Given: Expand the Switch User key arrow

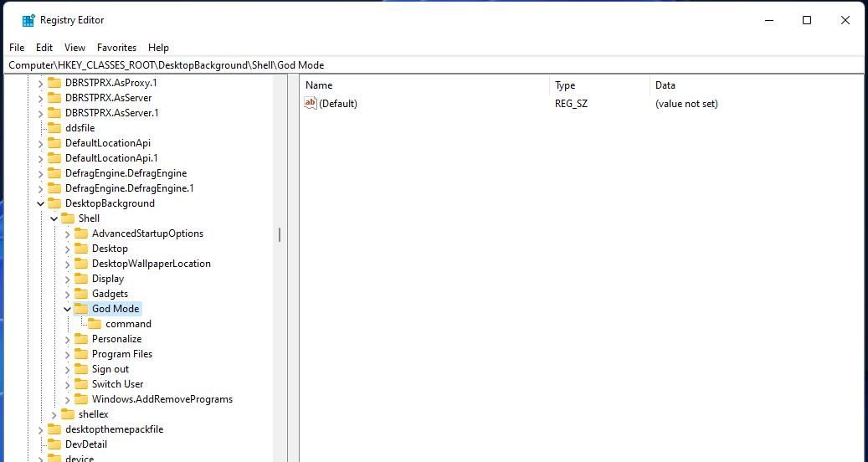Looking at the screenshot, I should tap(67, 384).
